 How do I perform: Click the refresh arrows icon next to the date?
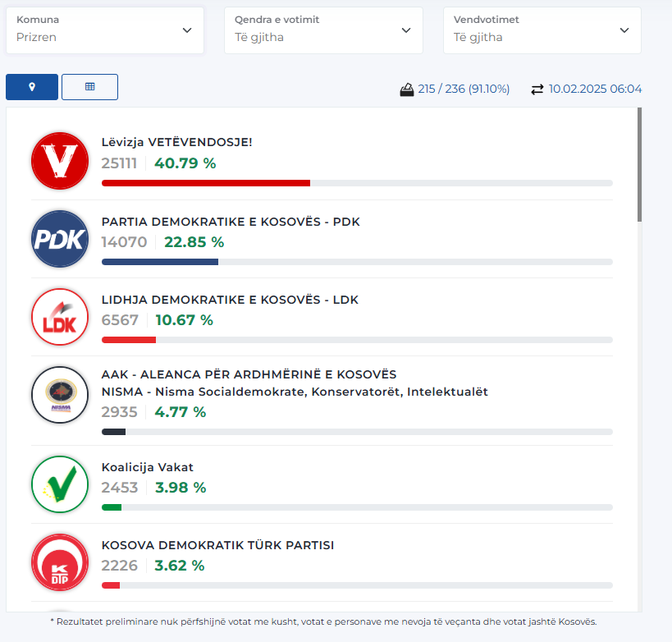537,89
